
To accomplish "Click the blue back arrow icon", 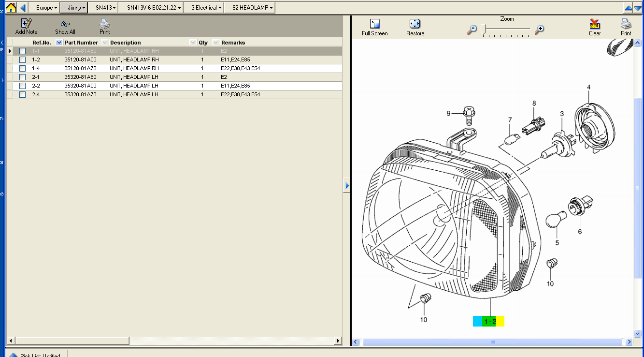I will coord(23,8).
